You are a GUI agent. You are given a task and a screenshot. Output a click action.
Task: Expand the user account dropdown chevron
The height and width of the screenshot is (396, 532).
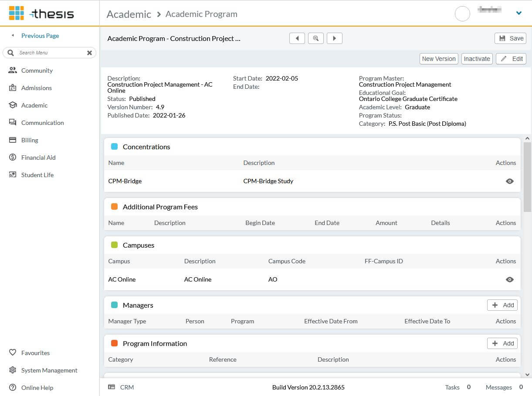click(x=518, y=13)
